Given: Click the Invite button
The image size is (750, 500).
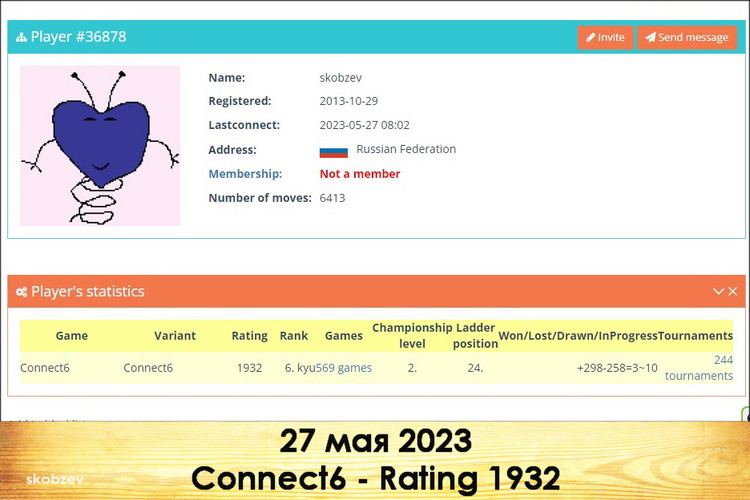Looking at the screenshot, I should point(604,37).
